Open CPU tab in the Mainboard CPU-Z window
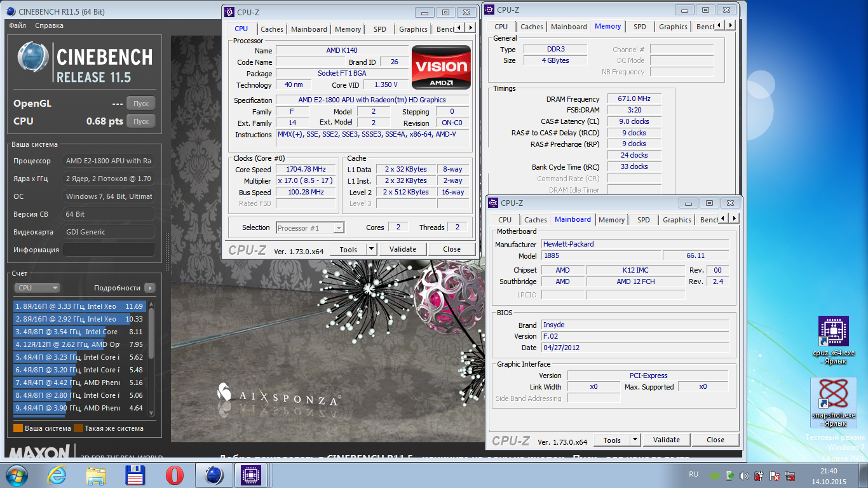The image size is (868, 488). click(x=505, y=220)
